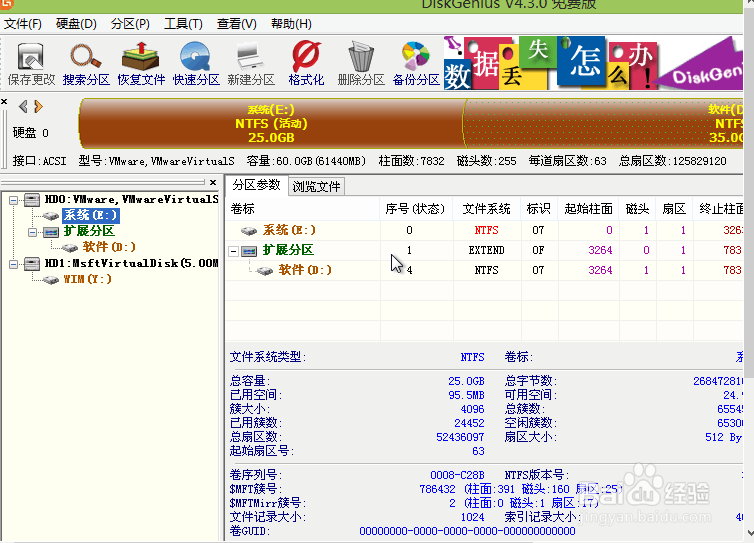Screen dimensions: 754x543
Task: Click the total capacity value 25.0GB
Action: [x=466, y=381]
